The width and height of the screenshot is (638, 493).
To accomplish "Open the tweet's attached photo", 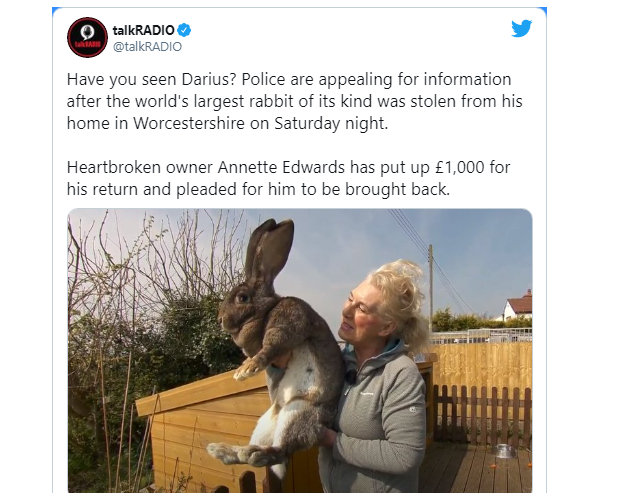I will pos(300,351).
